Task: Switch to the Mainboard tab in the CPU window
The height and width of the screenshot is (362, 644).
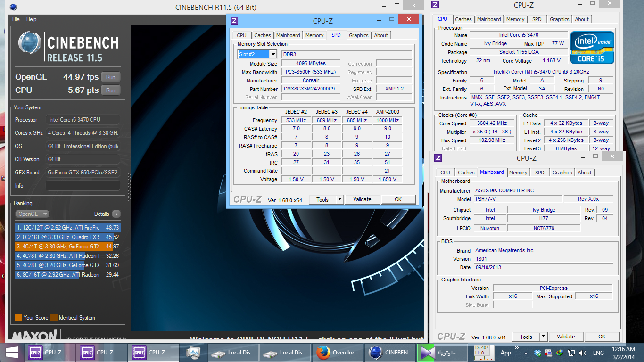Action: 489,19
